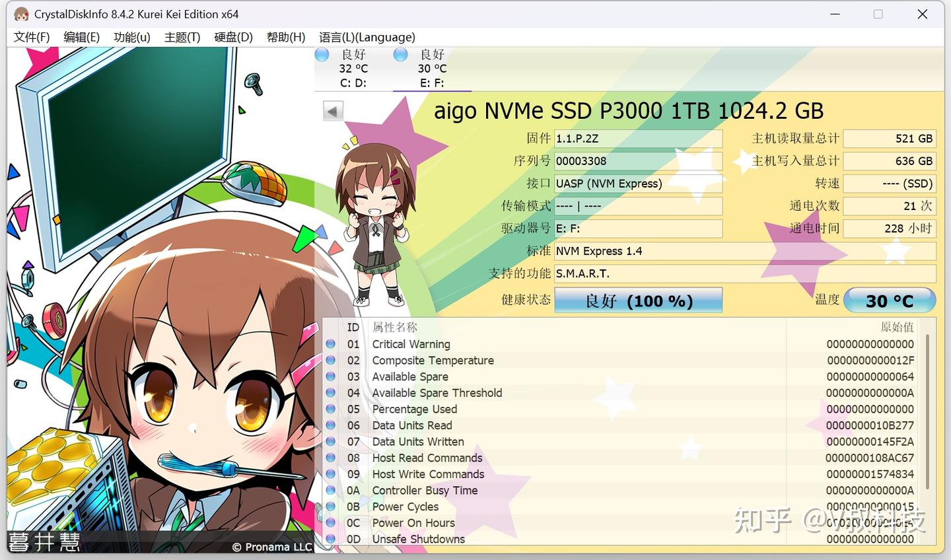Open the 硬盘(D) menu
The width and height of the screenshot is (951, 560).
pyautogui.click(x=234, y=37)
